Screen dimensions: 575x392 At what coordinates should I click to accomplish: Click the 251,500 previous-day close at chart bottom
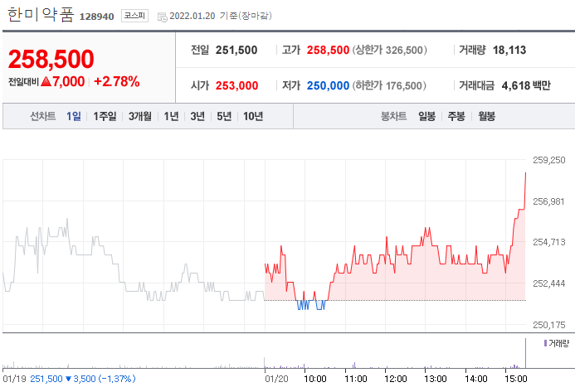pos(46,379)
